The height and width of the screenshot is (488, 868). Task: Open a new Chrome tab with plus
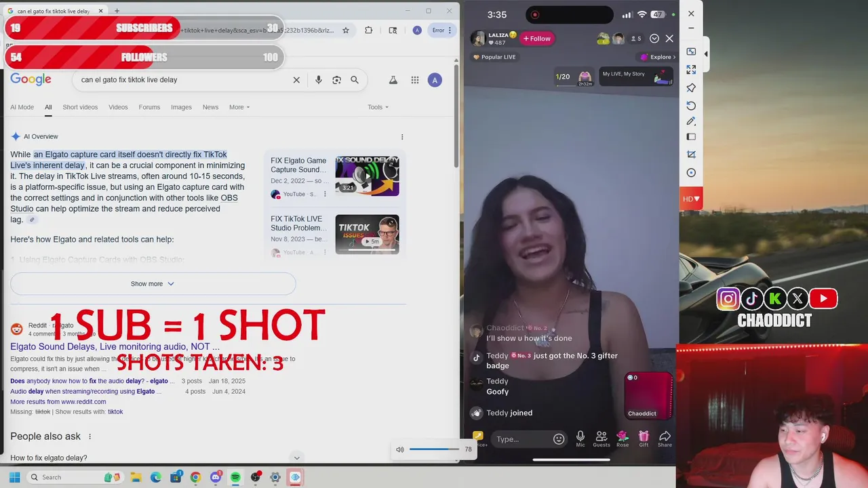(x=117, y=11)
